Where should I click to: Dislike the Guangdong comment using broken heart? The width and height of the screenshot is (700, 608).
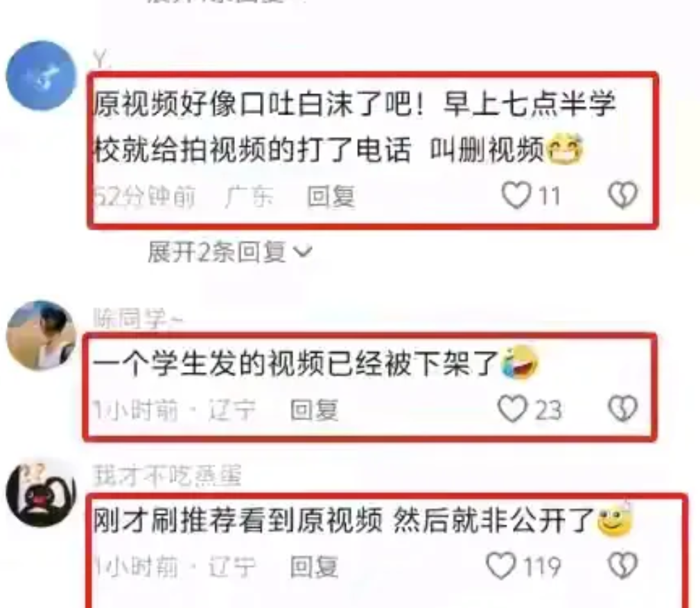point(623,195)
